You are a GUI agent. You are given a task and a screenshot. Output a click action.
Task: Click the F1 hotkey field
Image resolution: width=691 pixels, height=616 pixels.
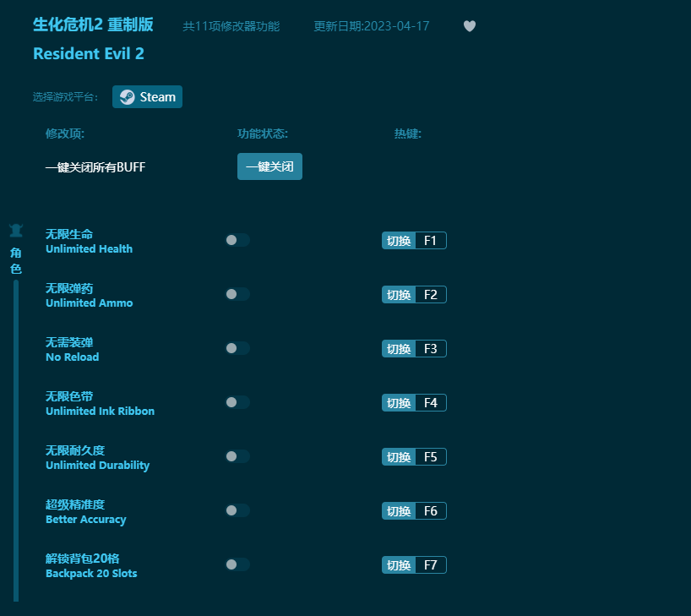[x=431, y=240]
